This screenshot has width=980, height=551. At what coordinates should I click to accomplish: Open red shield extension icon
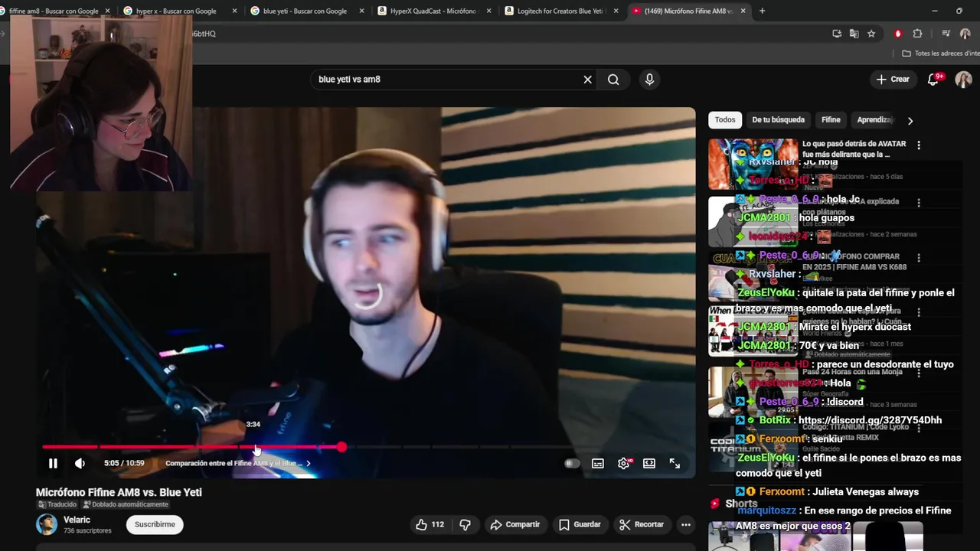[898, 34]
